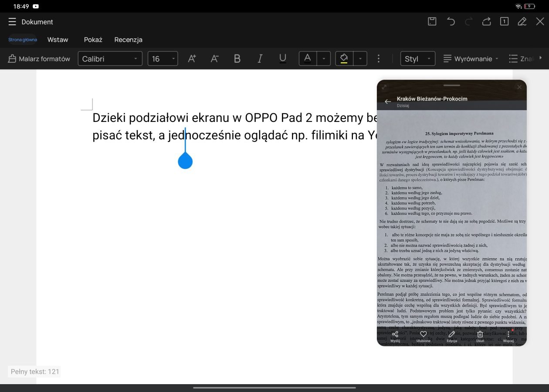Image resolution: width=549 pixels, height=392 pixels.
Task: Apply the current font color
Action: click(308, 59)
